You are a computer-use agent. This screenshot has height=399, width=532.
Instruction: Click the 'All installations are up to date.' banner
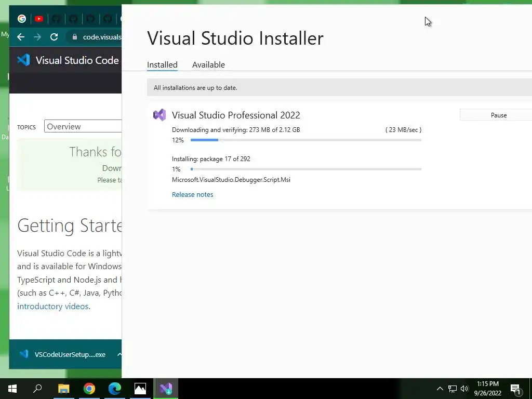pyautogui.click(x=339, y=87)
